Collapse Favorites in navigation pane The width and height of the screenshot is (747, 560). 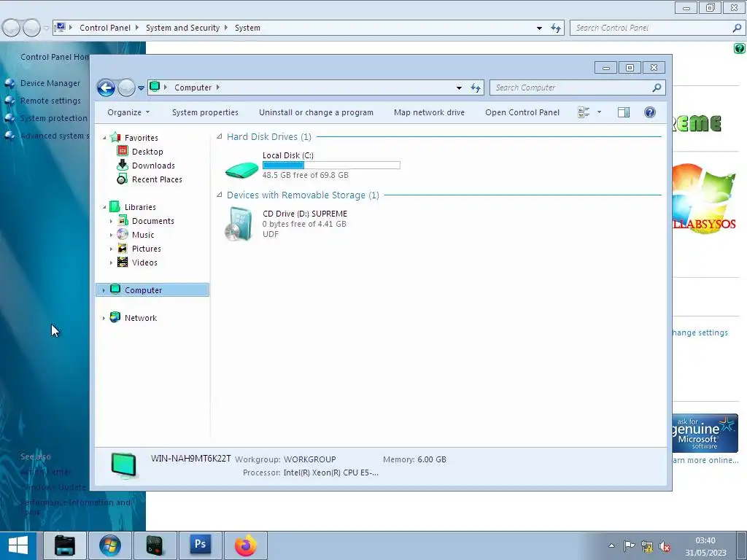click(x=104, y=138)
